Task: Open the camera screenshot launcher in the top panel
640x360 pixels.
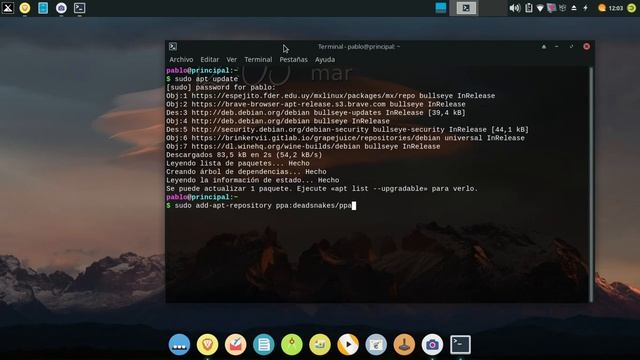Action: pyautogui.click(x=61, y=8)
